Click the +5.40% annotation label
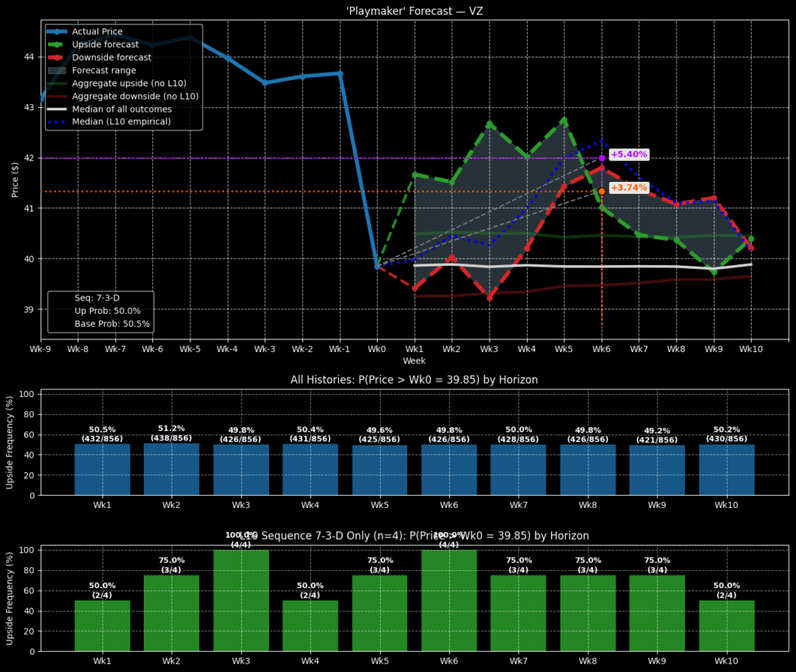This screenshot has height=672, width=796. click(629, 155)
